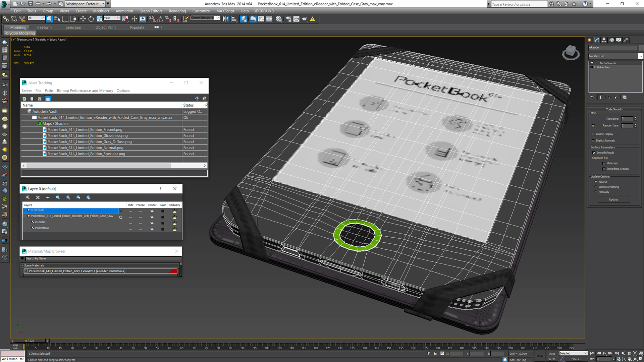Screen dimensions: 644x362
Task: Click Delete layer X icon in Layer dialog
Action: [38, 197]
